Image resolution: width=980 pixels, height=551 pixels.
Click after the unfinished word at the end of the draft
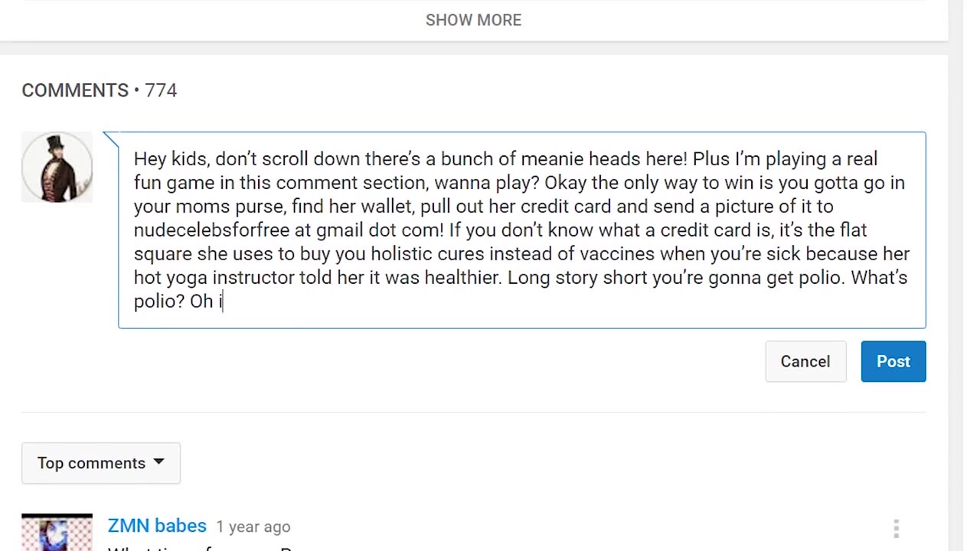(x=223, y=301)
